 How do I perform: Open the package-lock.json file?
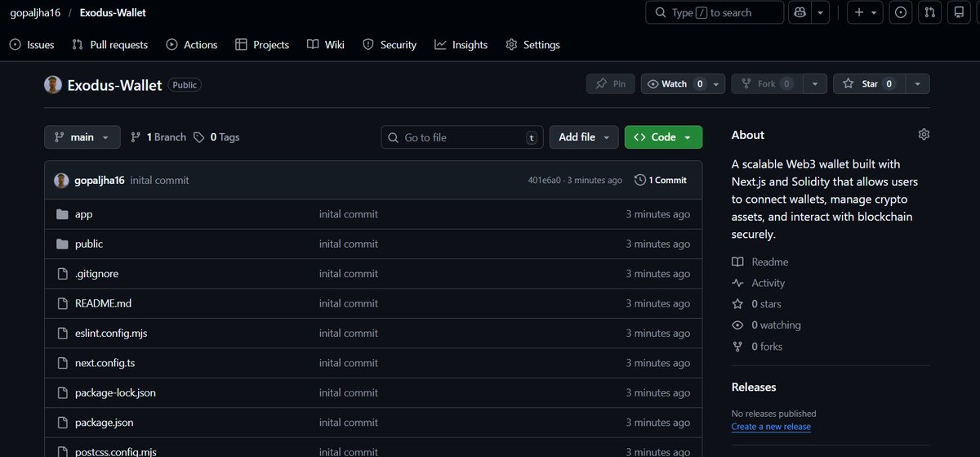(115, 392)
